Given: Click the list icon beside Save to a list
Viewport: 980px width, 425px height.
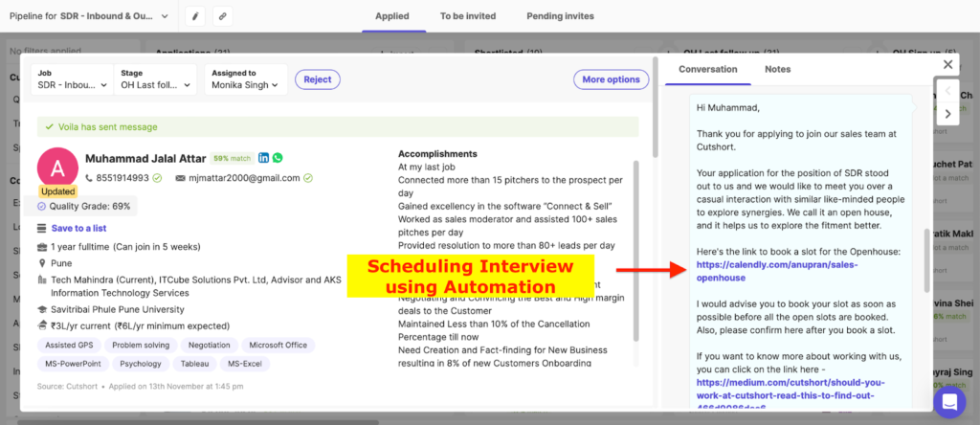Looking at the screenshot, I should (42, 228).
